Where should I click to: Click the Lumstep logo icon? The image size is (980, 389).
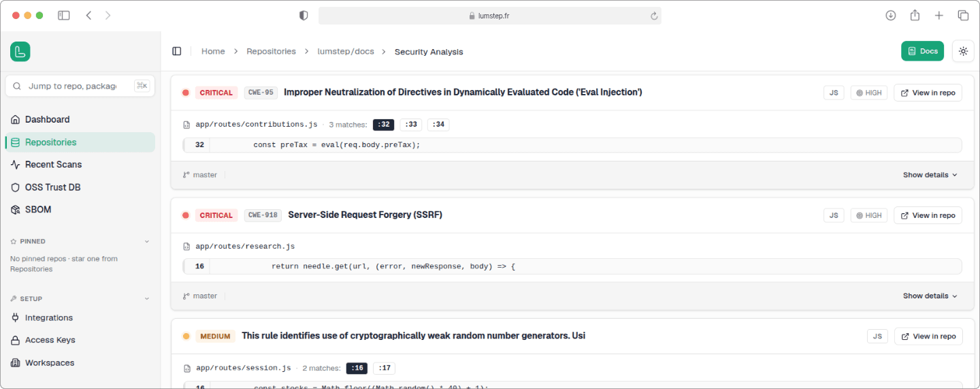(x=20, y=52)
